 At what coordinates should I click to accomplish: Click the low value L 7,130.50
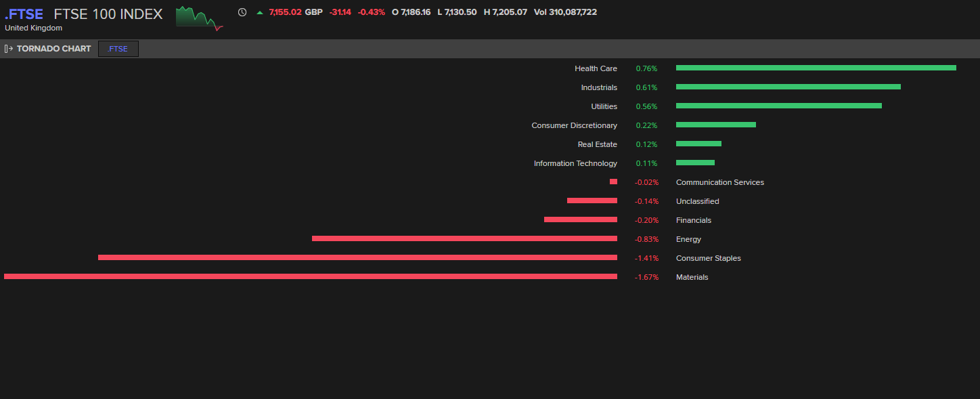pyautogui.click(x=458, y=12)
